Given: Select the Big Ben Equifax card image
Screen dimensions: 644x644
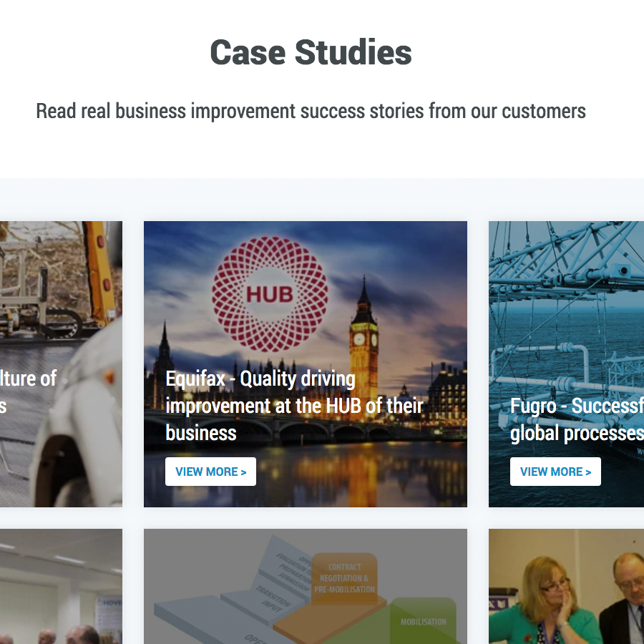Looking at the screenshot, I should [305, 364].
